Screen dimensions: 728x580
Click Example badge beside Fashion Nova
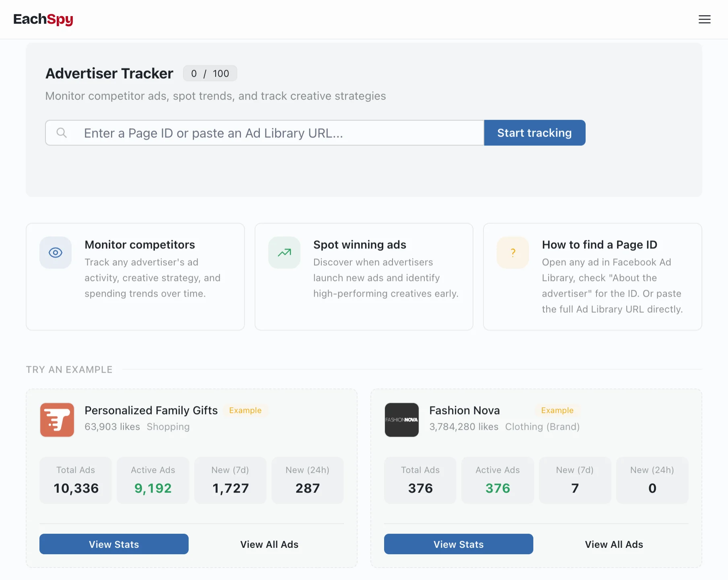pos(557,411)
